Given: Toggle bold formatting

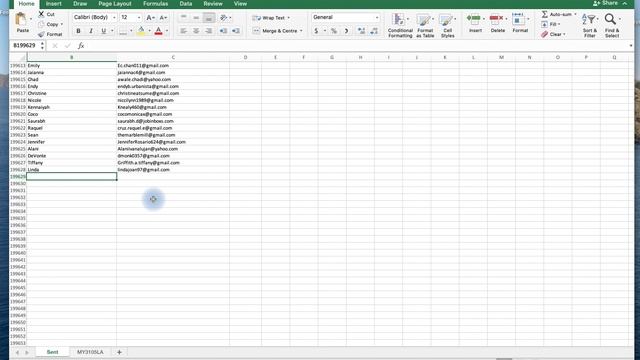Looking at the screenshot, I should coord(78,31).
